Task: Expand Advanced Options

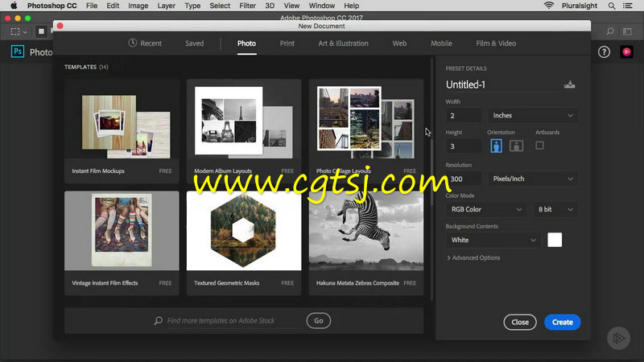Action: coord(473,257)
